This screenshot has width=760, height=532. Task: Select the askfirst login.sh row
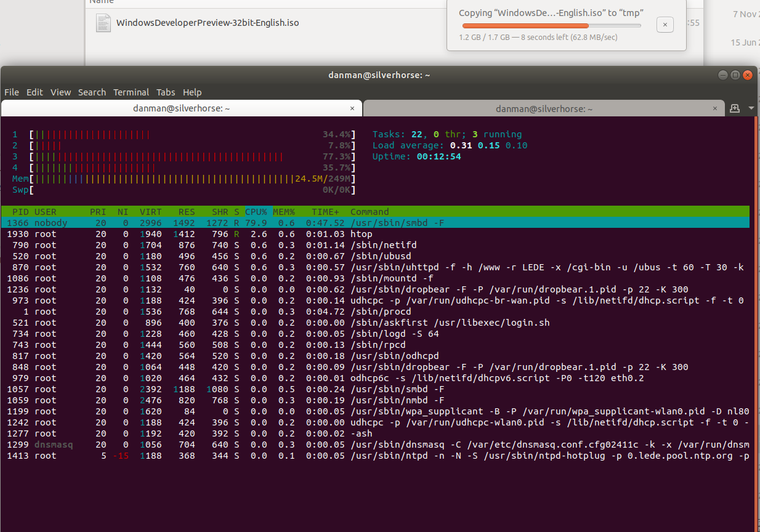(x=375, y=323)
